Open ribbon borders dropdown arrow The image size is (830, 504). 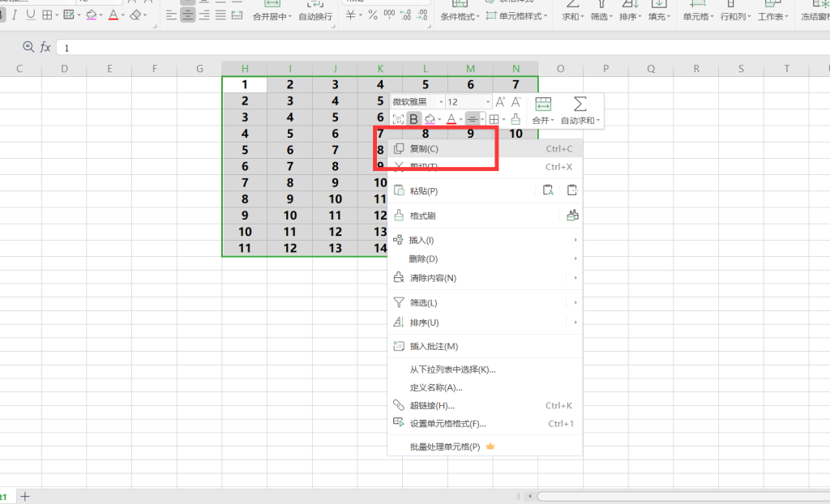point(58,15)
